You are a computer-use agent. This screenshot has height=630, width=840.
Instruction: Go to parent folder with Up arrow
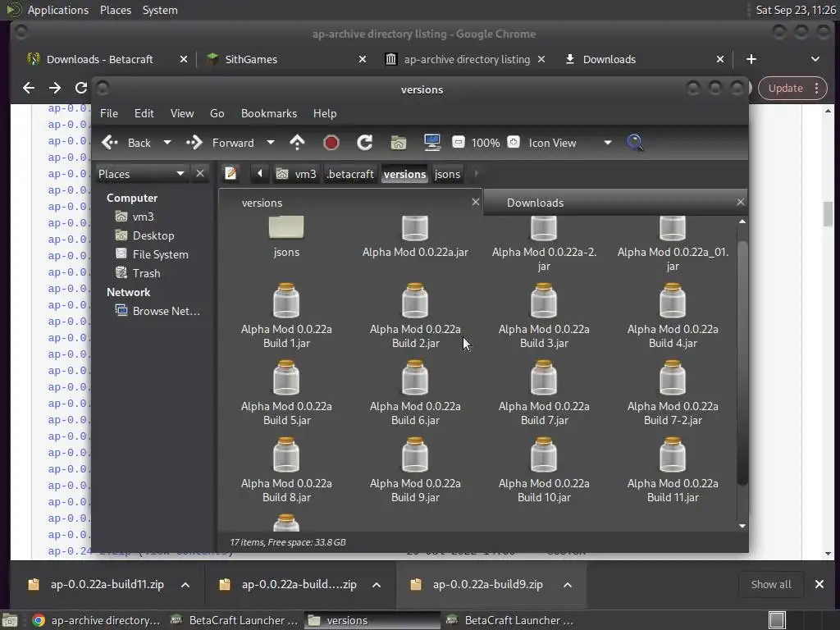pyautogui.click(x=297, y=143)
